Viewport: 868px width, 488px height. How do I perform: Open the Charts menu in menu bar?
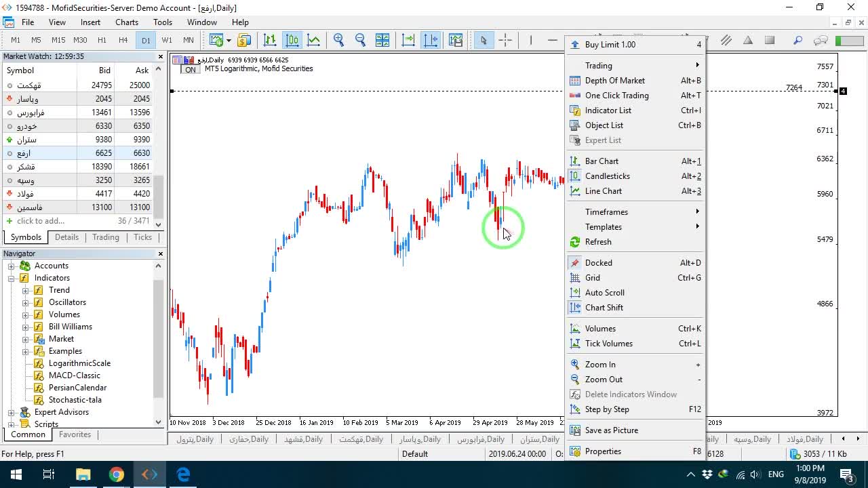click(x=127, y=22)
